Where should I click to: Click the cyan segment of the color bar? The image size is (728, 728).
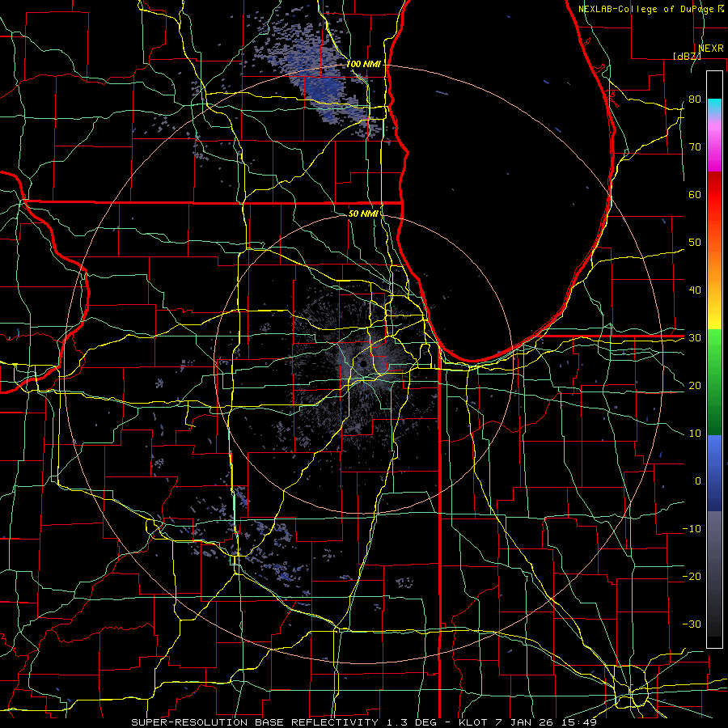[714, 105]
